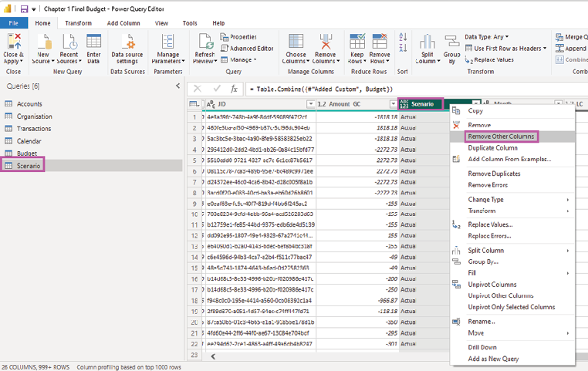Open the New Source icon
Image resolution: width=588 pixels, height=371 pixels.
(43, 42)
